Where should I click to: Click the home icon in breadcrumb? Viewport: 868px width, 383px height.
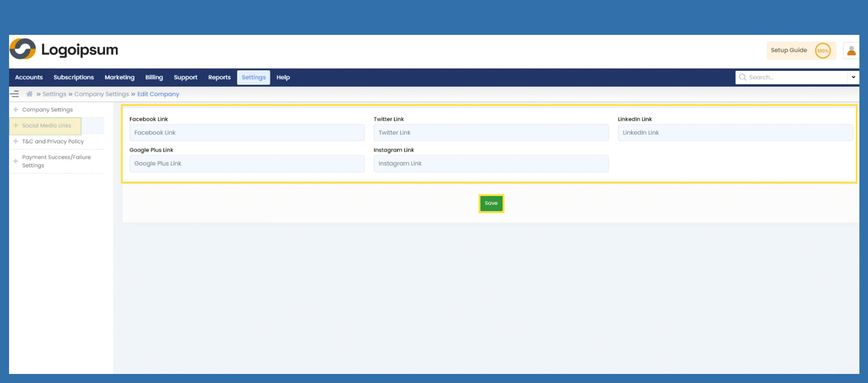[x=29, y=94]
